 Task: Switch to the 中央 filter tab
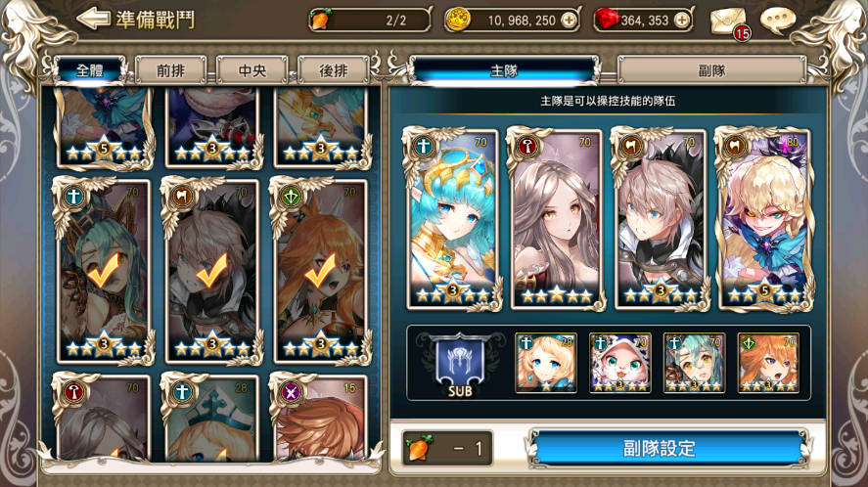click(x=252, y=70)
